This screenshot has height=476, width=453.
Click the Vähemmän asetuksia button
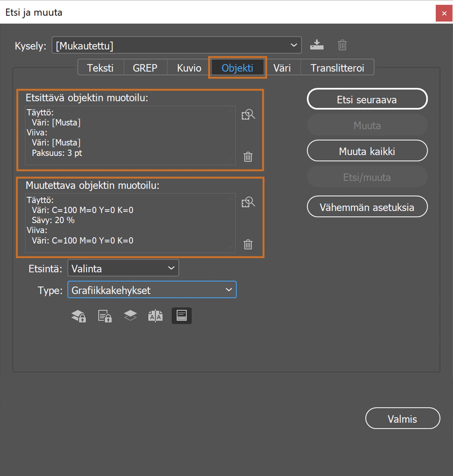pos(367,207)
